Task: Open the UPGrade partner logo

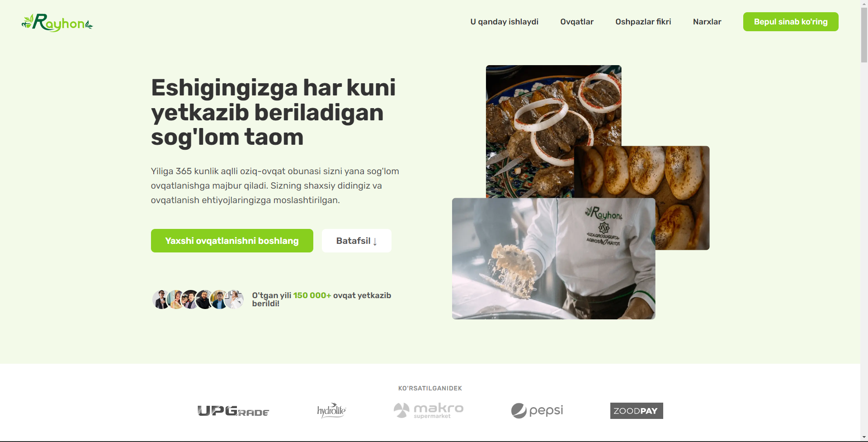Action: pyautogui.click(x=233, y=411)
